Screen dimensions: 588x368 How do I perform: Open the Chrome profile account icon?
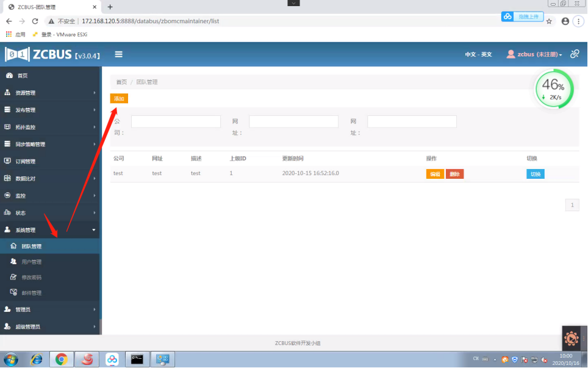565,21
